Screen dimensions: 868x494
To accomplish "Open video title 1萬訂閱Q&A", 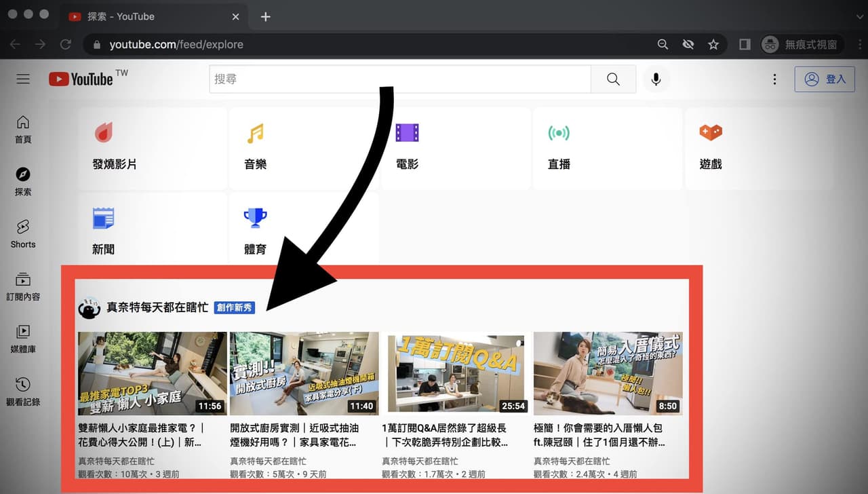I will point(446,436).
